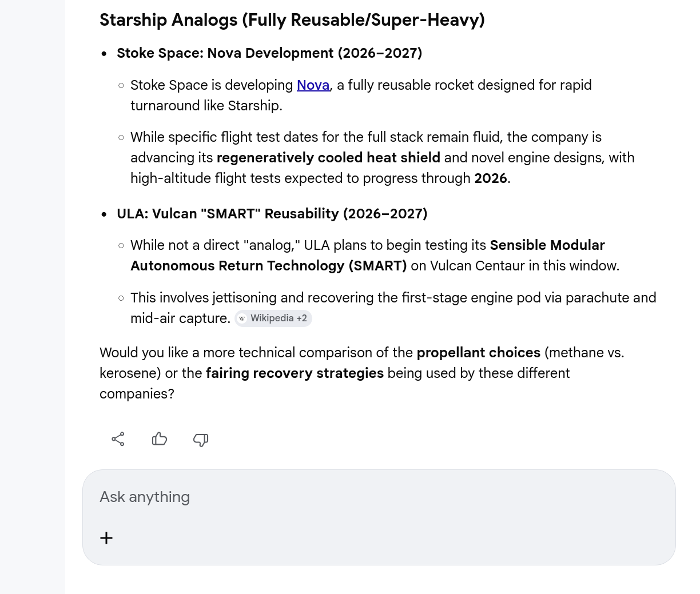The image size is (700, 594).
Task: Mark the response with thumbs down
Action: pos(201,440)
